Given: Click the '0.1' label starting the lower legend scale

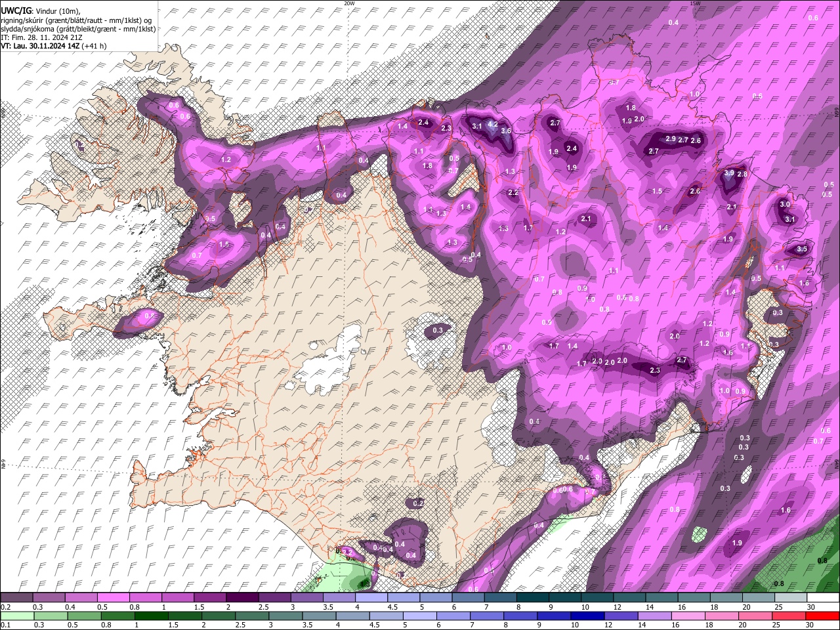Looking at the screenshot, I should pyautogui.click(x=5, y=625).
